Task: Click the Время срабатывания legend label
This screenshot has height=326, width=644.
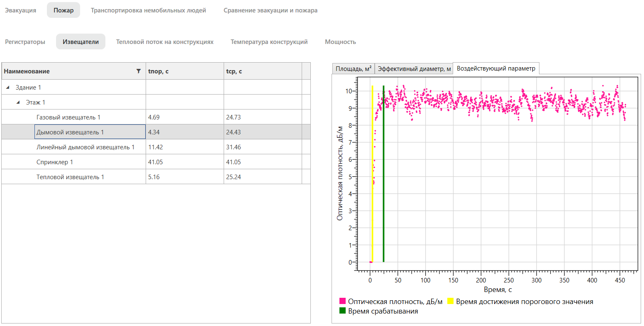Action: tap(383, 311)
